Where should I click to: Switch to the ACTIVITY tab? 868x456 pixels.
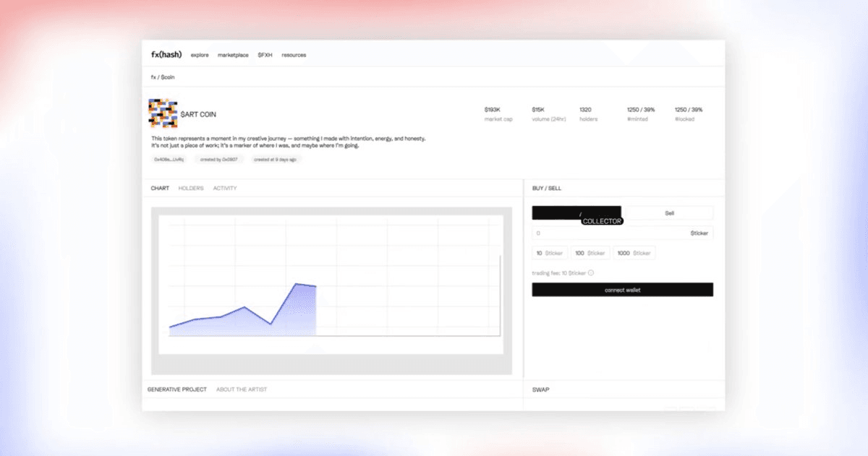(225, 188)
